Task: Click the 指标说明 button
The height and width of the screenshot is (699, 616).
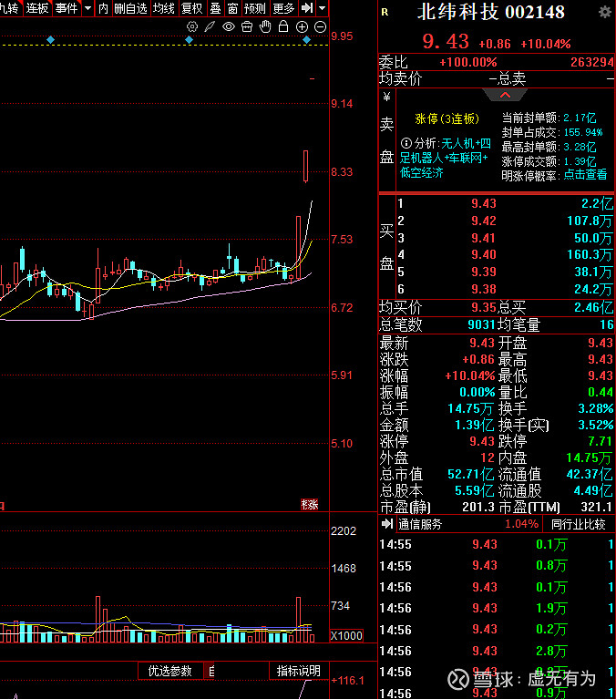Action: 299,671
